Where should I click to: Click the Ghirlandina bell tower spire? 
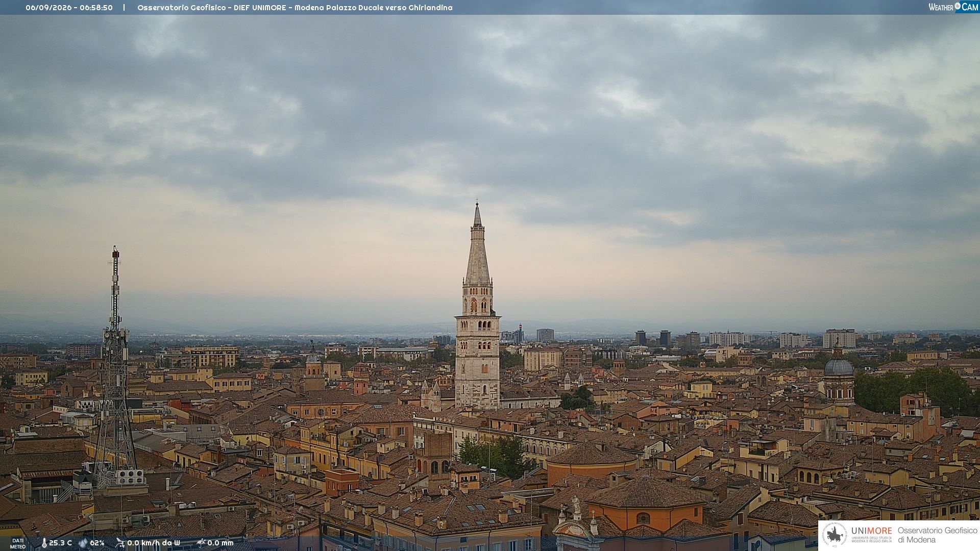click(478, 244)
